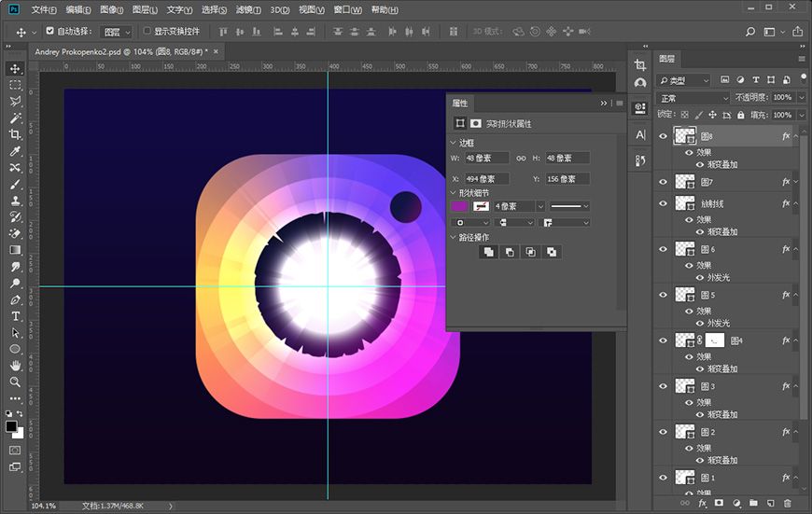Open the 正常 blend mode dropdown

tap(693, 98)
